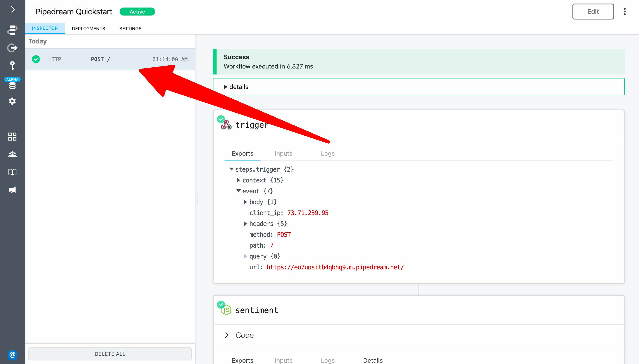Open the settings gear in sidebar
This screenshot has width=639, height=364.
12,101
